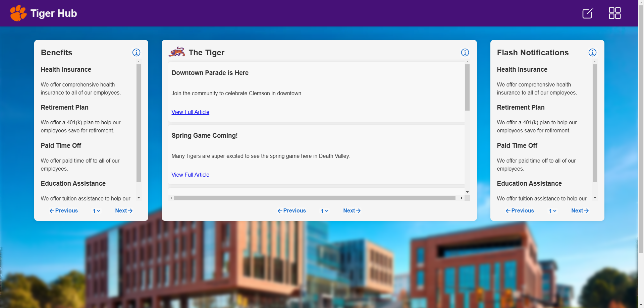Click comprehensive health insurance text in Flash Notifications

537,89
